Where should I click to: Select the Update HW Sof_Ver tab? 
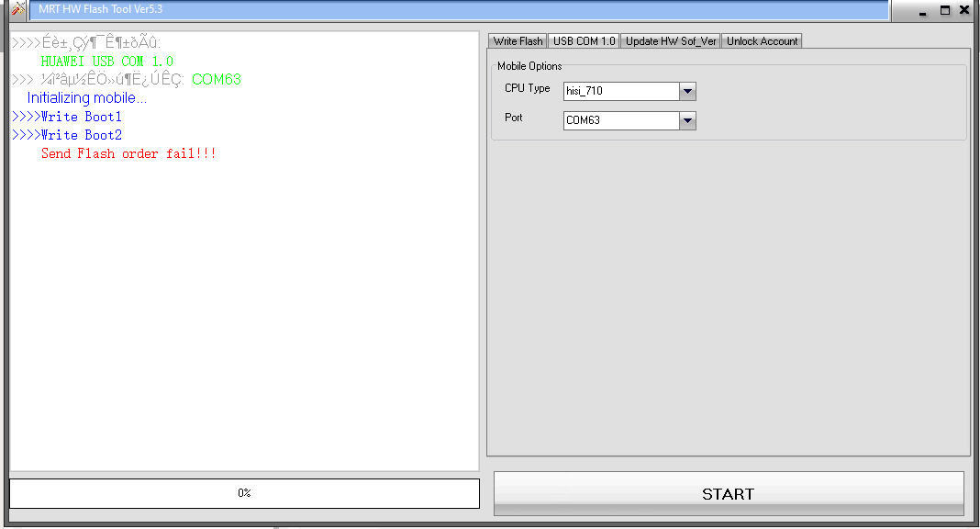tap(671, 41)
